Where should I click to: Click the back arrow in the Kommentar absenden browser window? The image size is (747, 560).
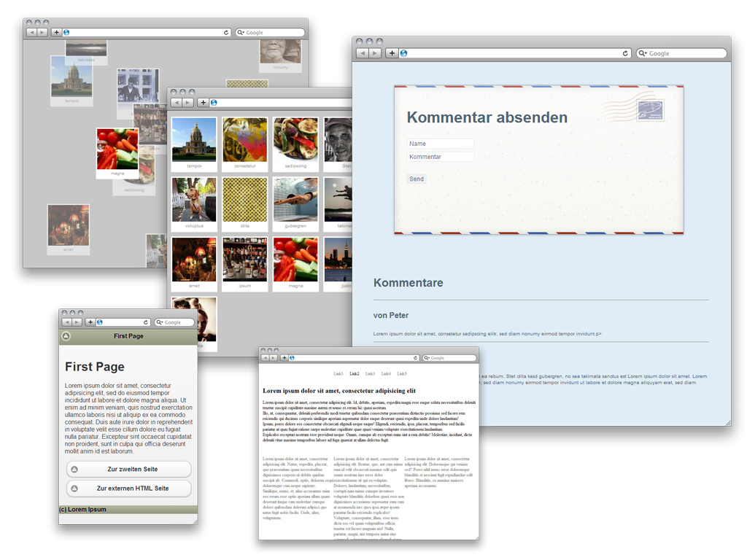pyautogui.click(x=362, y=53)
